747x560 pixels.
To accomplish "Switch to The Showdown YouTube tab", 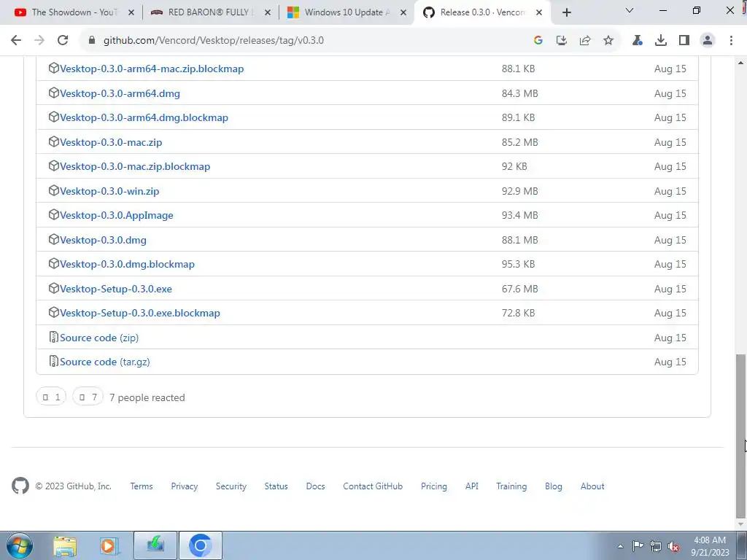I will point(68,12).
